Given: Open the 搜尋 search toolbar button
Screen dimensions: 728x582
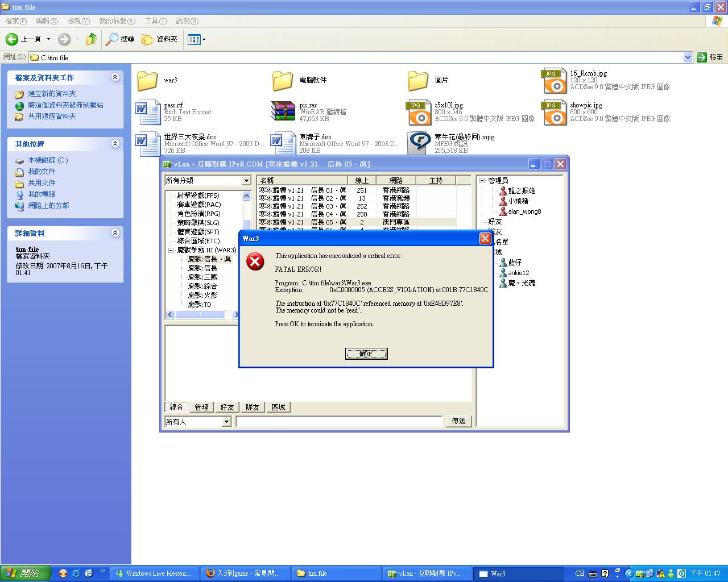Looking at the screenshot, I should tap(120, 39).
